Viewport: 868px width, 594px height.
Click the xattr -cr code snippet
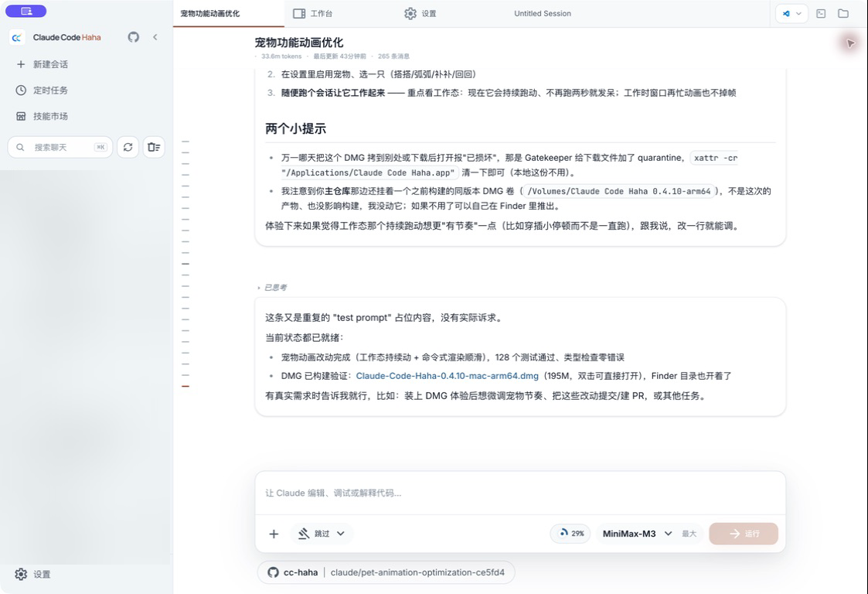pos(715,158)
